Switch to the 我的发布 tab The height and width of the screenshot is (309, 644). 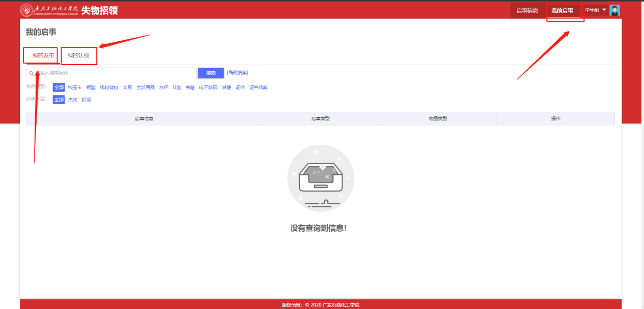click(43, 55)
